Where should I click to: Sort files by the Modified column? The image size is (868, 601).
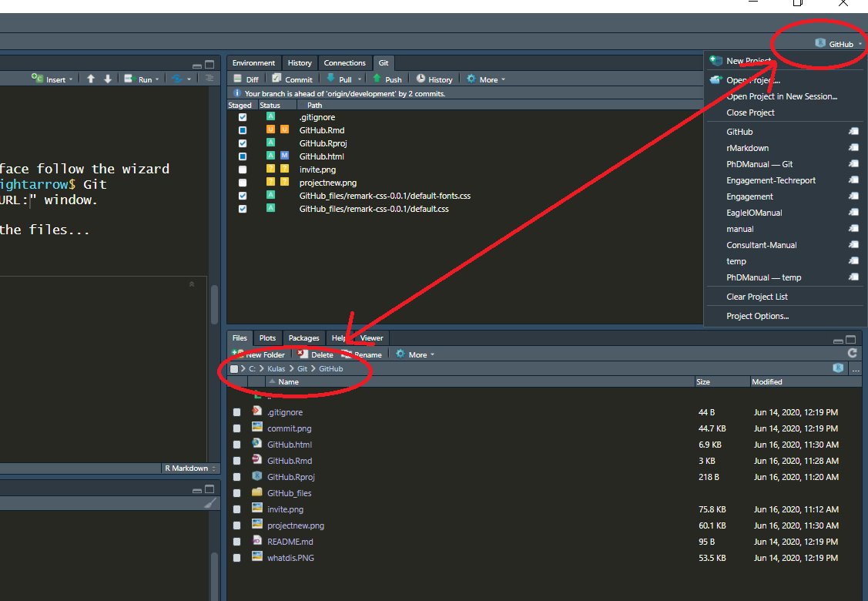[x=766, y=382]
